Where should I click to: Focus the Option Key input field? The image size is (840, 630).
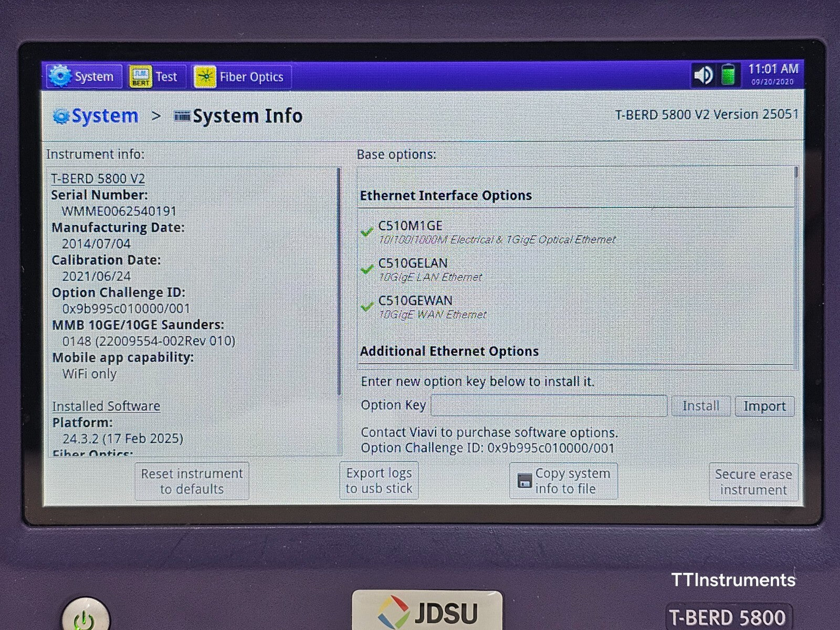tap(549, 406)
